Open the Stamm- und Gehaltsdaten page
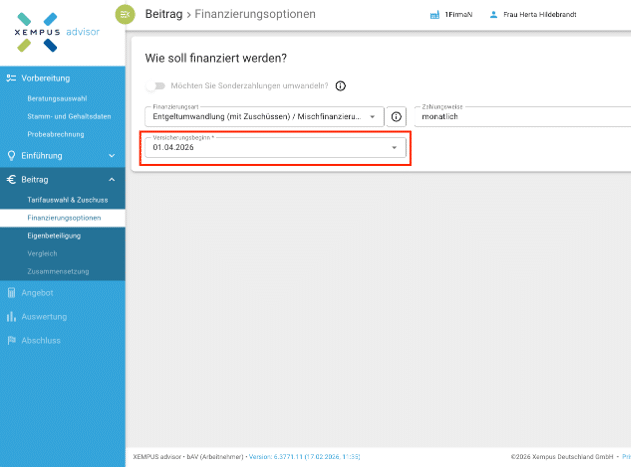This screenshot has width=631, height=467. tap(66, 118)
